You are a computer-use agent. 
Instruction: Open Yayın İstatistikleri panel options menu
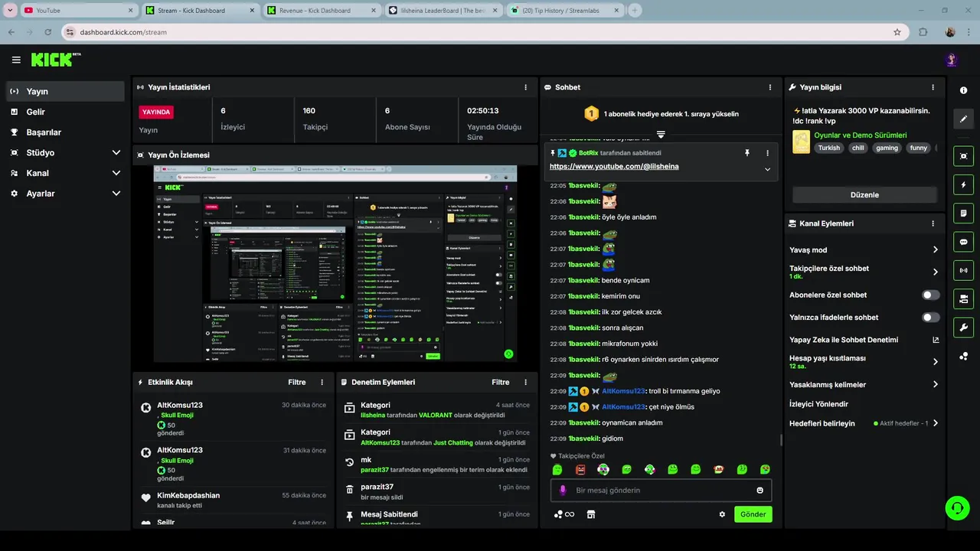(x=525, y=87)
